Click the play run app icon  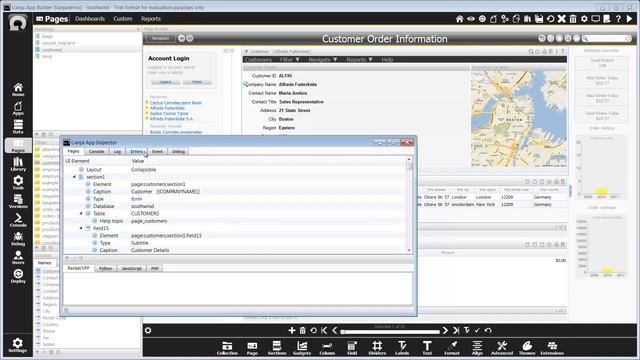[629, 19]
